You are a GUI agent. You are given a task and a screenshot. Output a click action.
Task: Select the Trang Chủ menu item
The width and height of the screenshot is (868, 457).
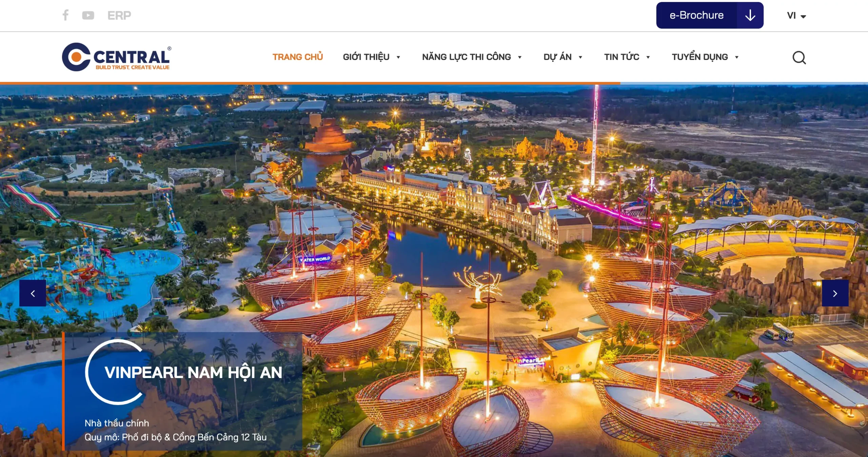(297, 57)
